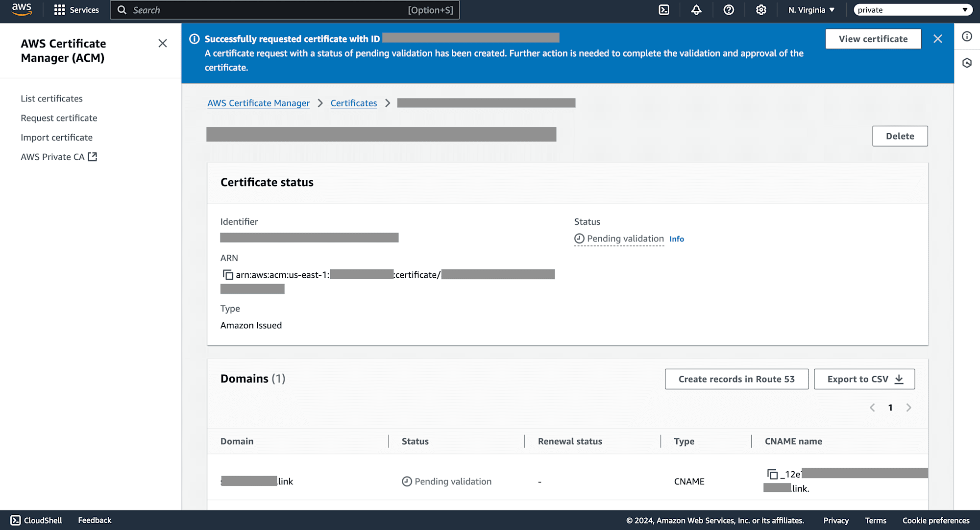Viewport: 980px width, 530px height.
Task: Open Import certificate in sidebar
Action: (x=56, y=138)
